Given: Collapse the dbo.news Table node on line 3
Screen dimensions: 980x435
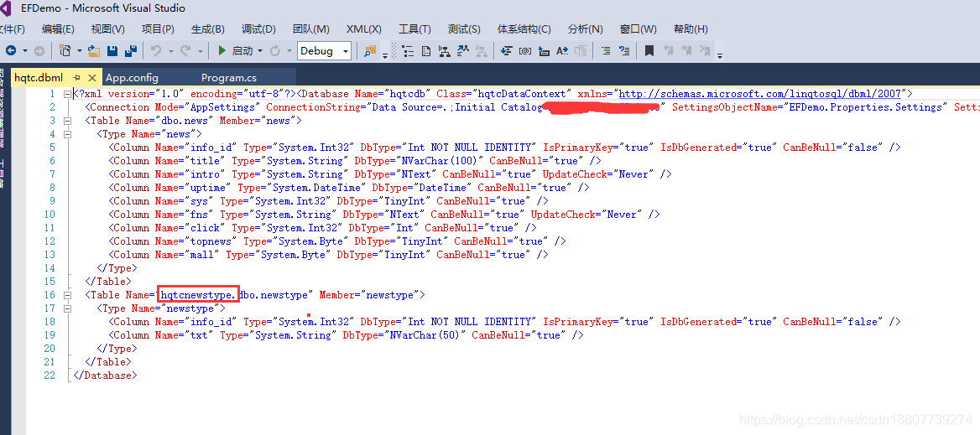Looking at the screenshot, I should pos(67,121).
